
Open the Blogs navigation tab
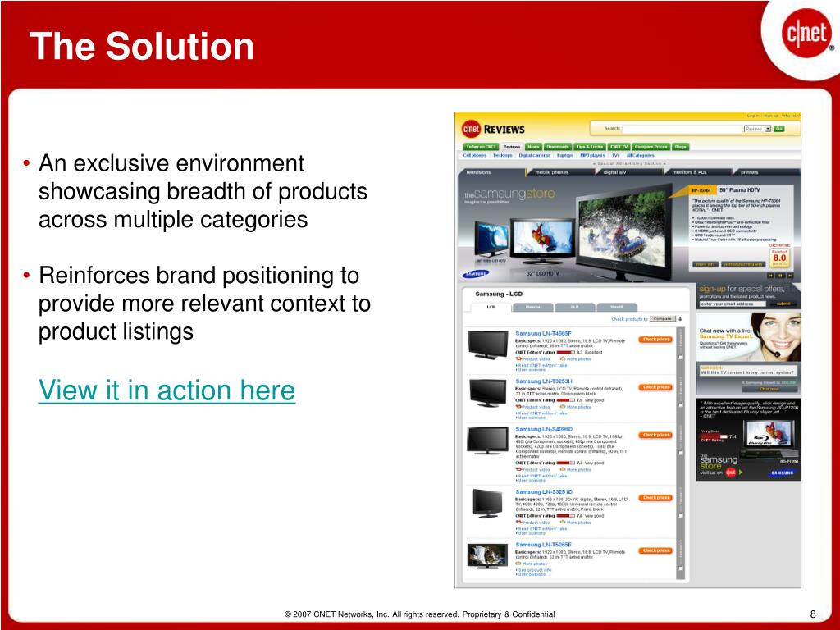(x=680, y=147)
